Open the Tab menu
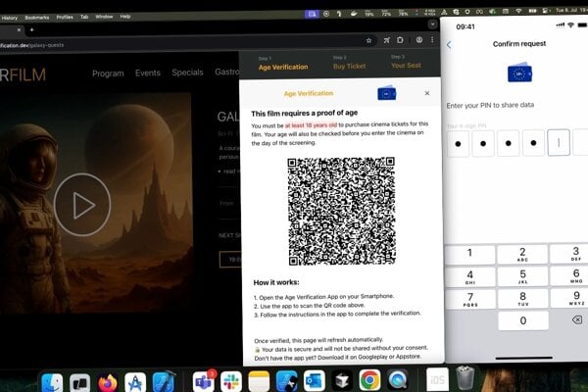 click(84, 17)
